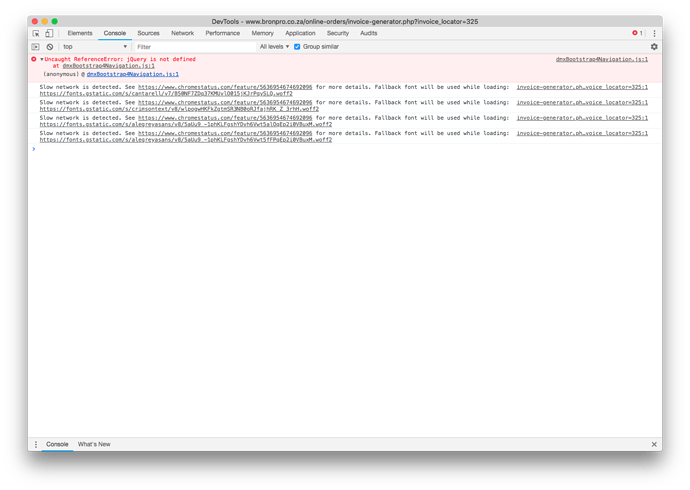Select the Console tab in the bottom drawer
690x490 pixels.
57,444
